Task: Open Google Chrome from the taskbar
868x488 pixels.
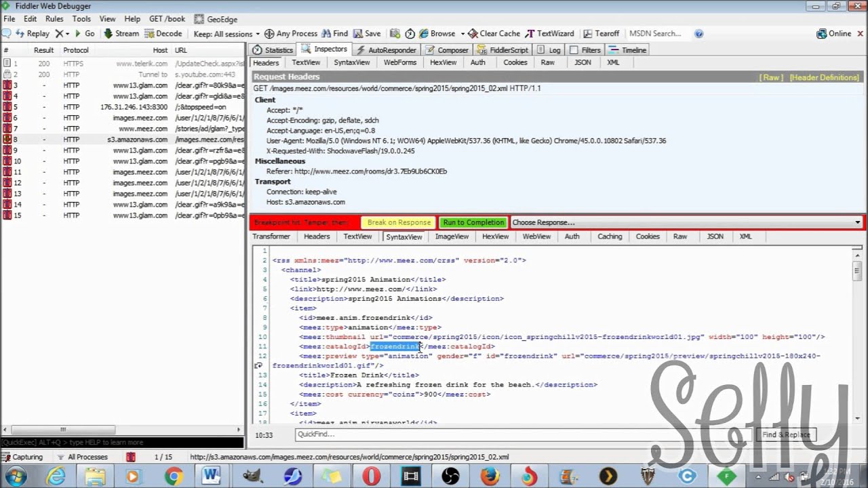Action: tap(173, 476)
